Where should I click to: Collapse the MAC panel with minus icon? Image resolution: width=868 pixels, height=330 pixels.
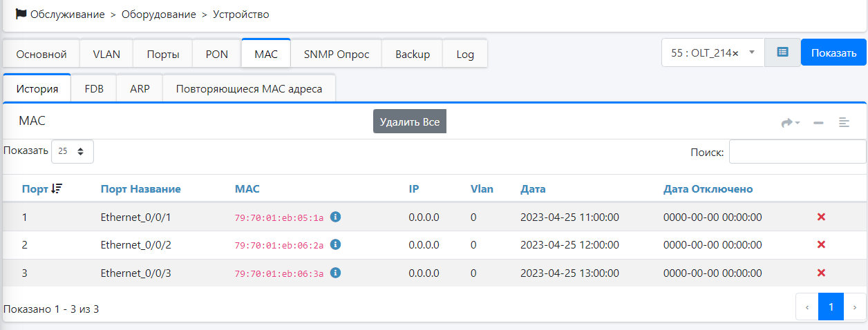coord(818,123)
